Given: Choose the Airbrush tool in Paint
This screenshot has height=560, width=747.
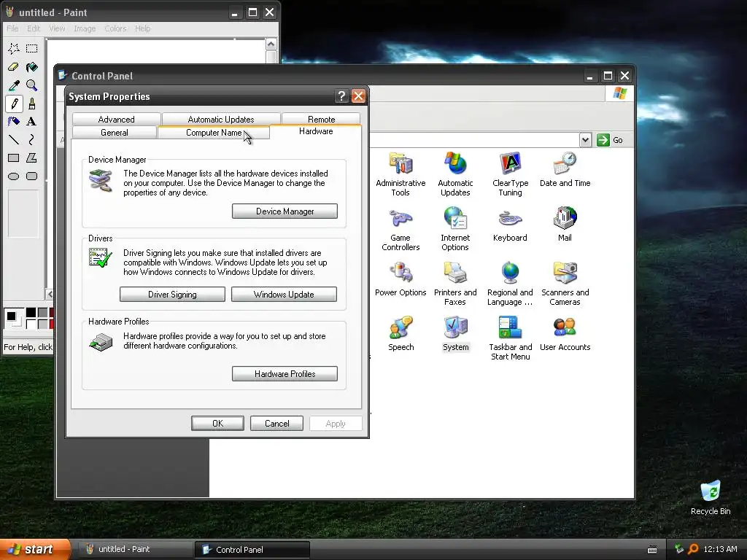Looking at the screenshot, I should point(14,122).
